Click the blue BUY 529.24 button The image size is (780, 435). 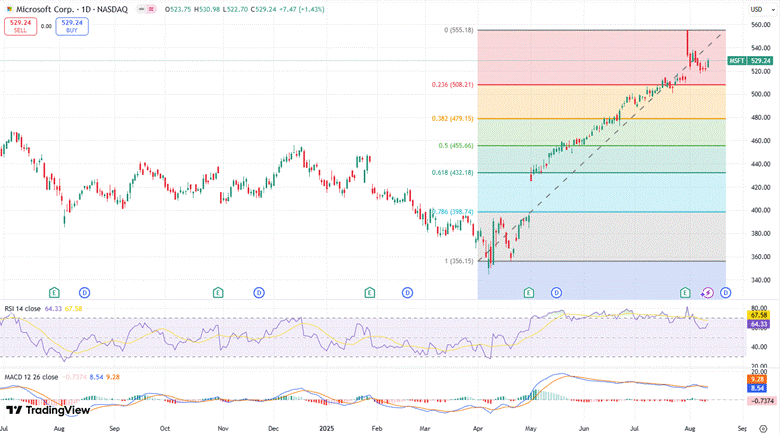(x=72, y=26)
